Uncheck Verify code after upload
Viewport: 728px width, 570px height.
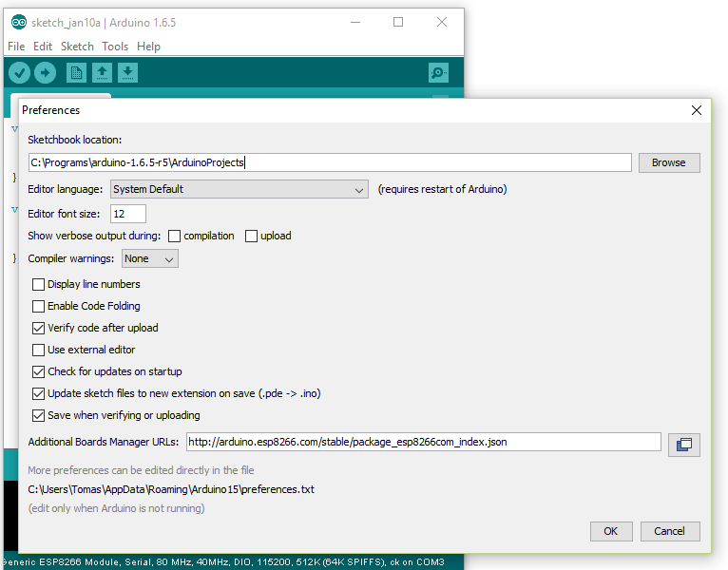(39, 328)
